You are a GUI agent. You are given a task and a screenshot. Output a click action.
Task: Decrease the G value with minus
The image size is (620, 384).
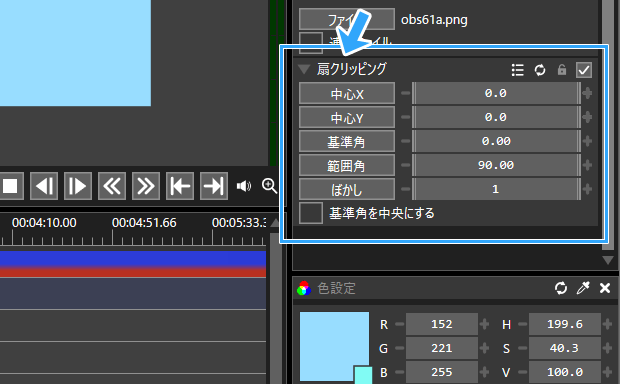coord(399,348)
